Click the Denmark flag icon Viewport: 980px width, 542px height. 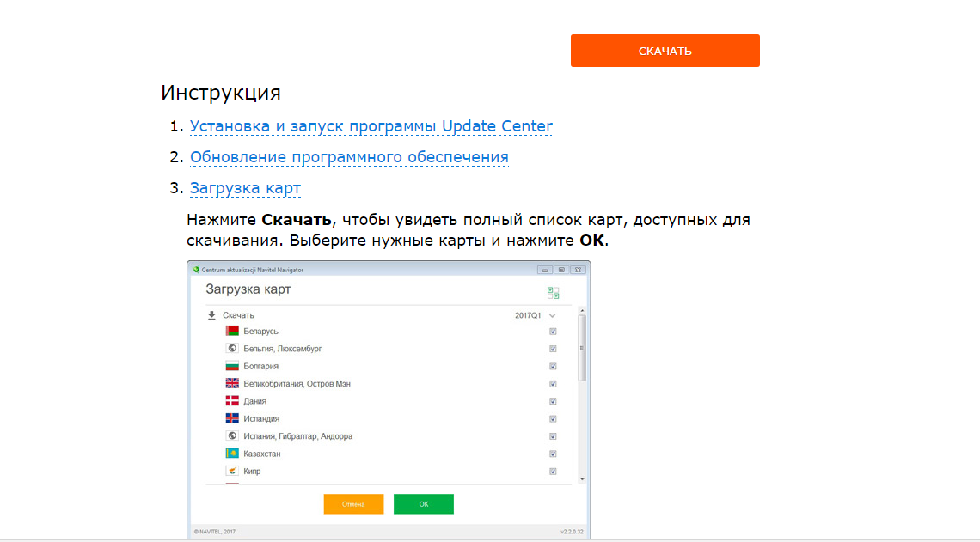click(x=232, y=401)
